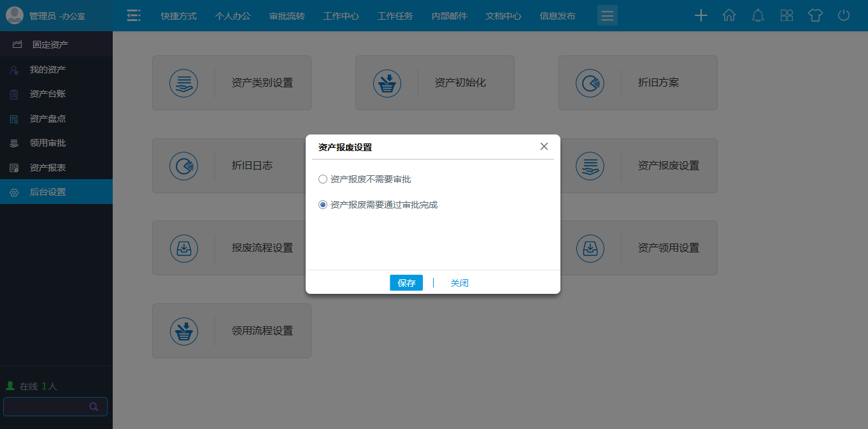Click the notification bell icon
Screen dimensions: 868x429
tap(758, 15)
